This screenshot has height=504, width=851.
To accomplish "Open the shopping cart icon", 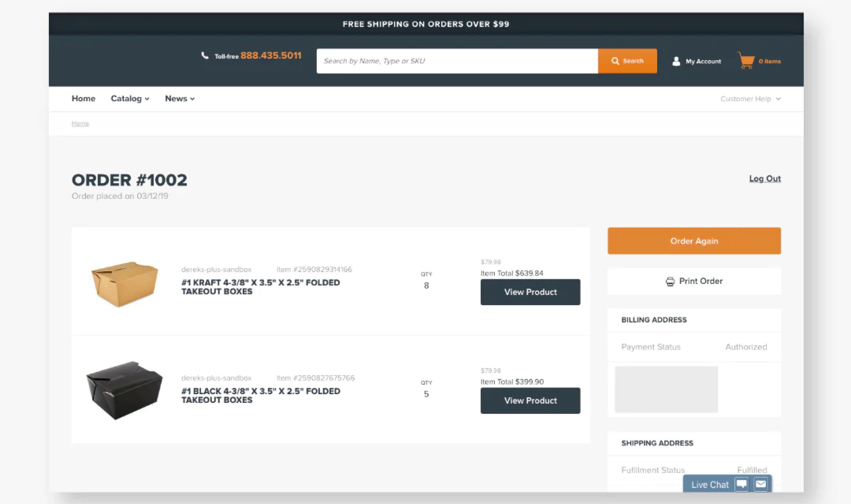I will (746, 60).
